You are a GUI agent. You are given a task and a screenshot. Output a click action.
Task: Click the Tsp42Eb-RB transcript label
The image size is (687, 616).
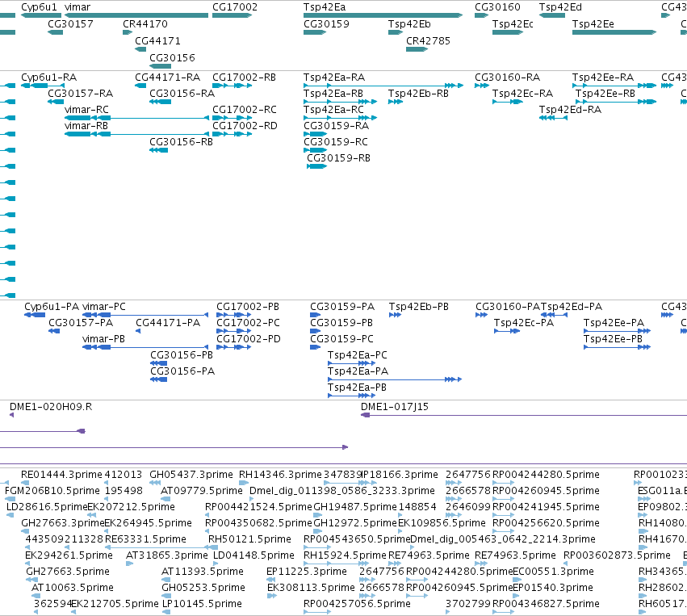418,94
